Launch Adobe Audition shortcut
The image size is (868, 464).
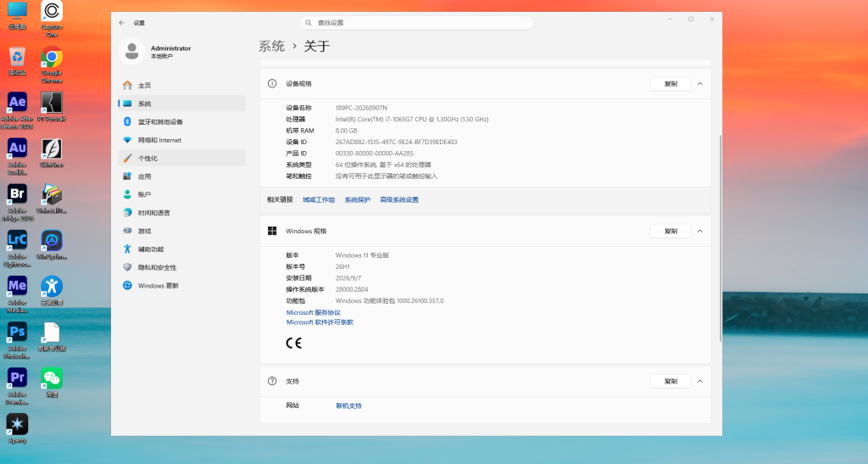[17, 157]
